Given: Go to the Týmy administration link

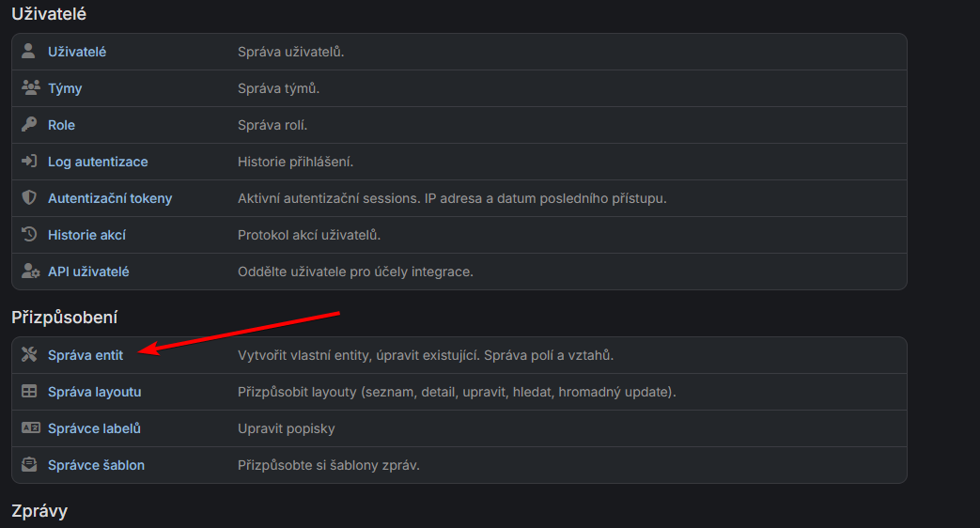Looking at the screenshot, I should point(65,88).
